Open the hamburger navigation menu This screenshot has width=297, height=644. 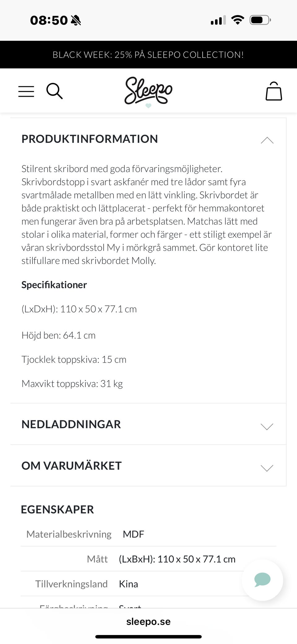coord(26,92)
